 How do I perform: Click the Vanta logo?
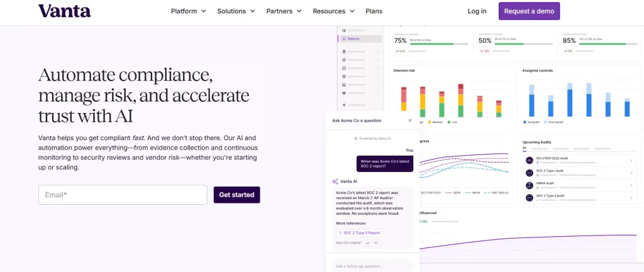pyautogui.click(x=64, y=11)
